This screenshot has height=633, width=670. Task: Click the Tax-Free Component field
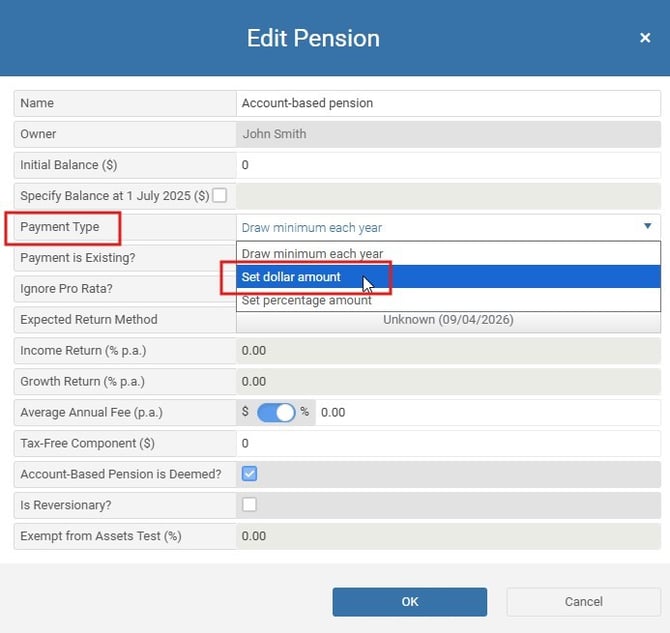click(448, 443)
